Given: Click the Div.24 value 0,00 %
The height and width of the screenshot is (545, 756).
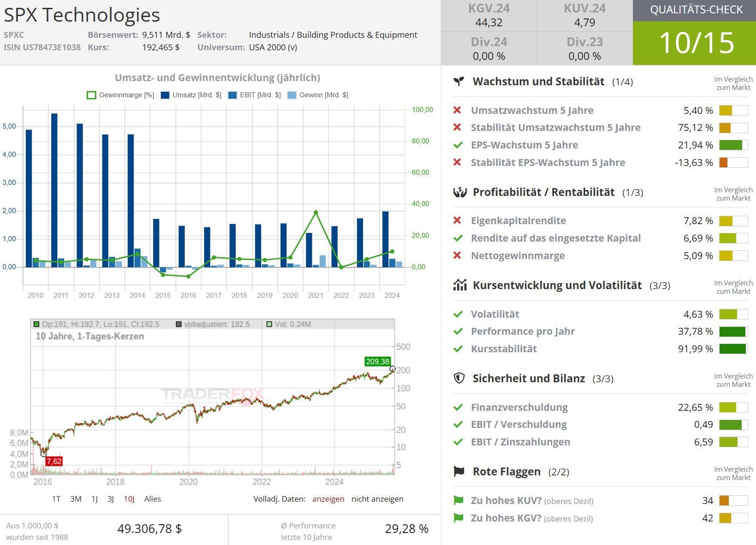Looking at the screenshot, I should click(489, 56).
